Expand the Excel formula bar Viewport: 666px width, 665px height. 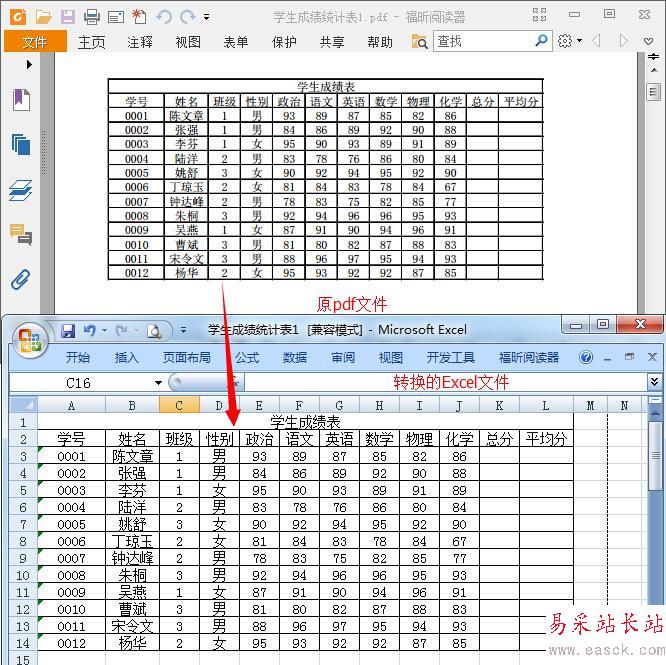(x=655, y=382)
